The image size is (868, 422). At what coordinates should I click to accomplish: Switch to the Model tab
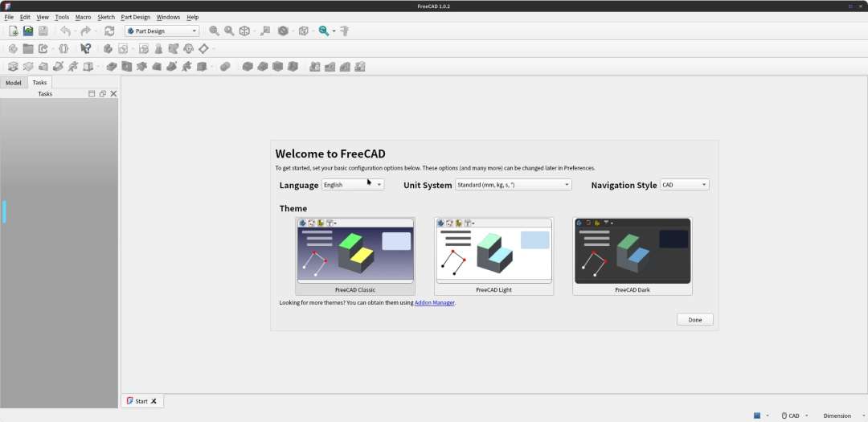14,83
